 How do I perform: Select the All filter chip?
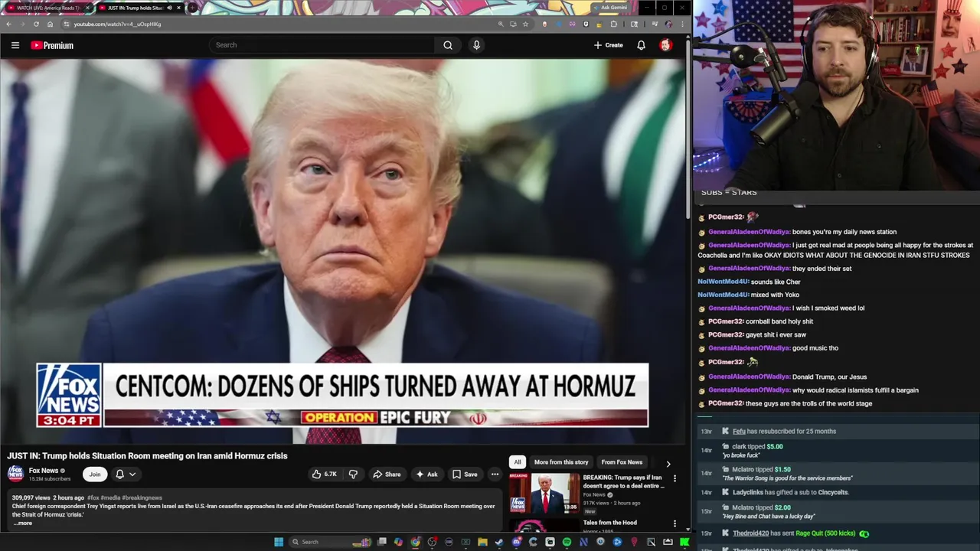click(518, 462)
